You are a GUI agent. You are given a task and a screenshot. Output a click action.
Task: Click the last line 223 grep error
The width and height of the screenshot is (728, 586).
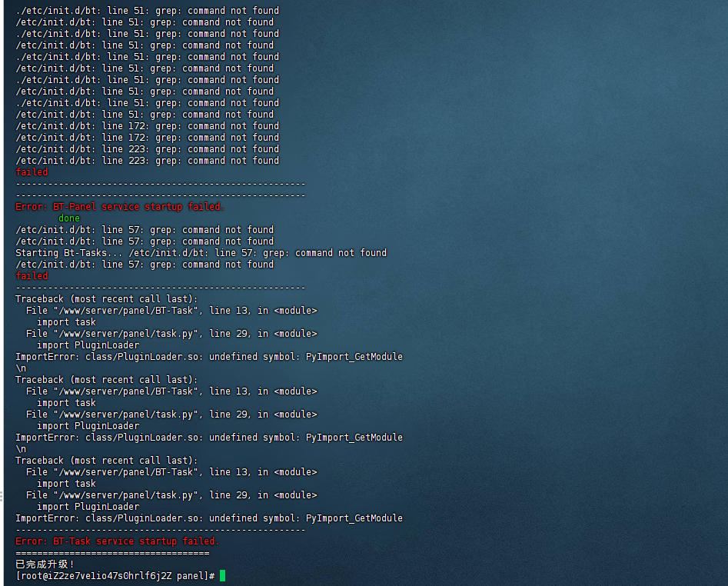[x=147, y=161]
